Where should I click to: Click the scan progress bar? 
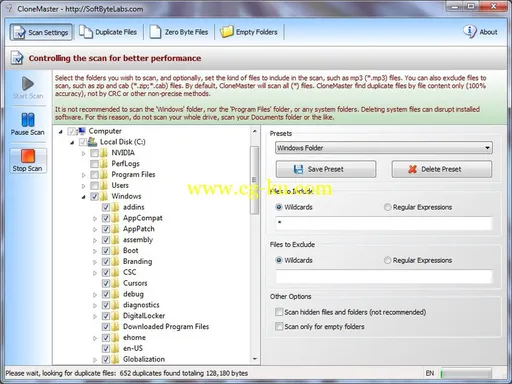pyautogui.click(x=466, y=373)
